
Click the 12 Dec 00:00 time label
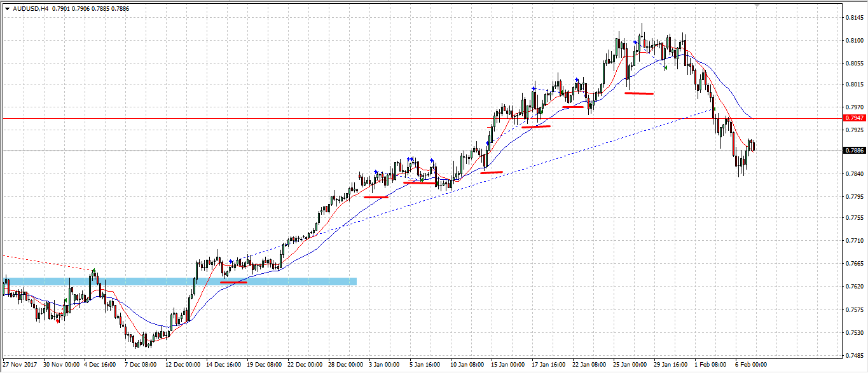click(x=184, y=365)
